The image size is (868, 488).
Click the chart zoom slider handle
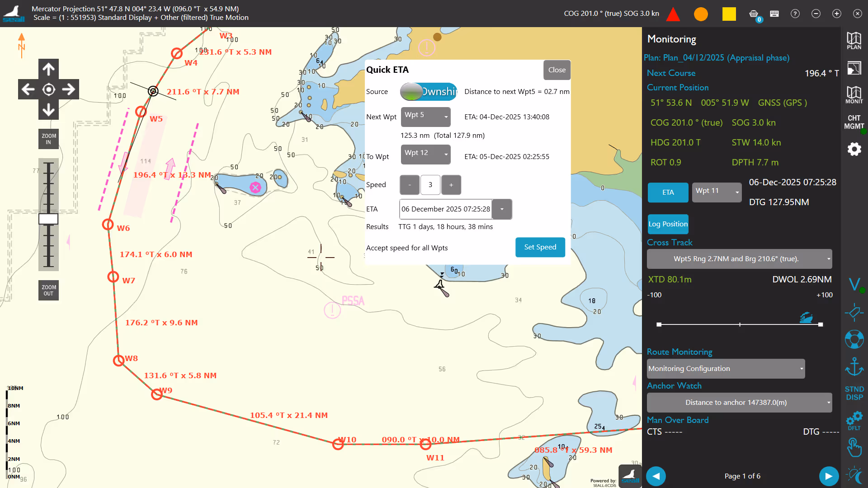coord(48,219)
